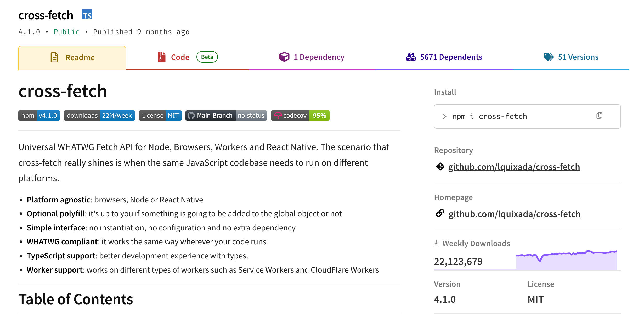Click the TypeScript TS badge icon
The image size is (644, 319).
click(87, 14)
